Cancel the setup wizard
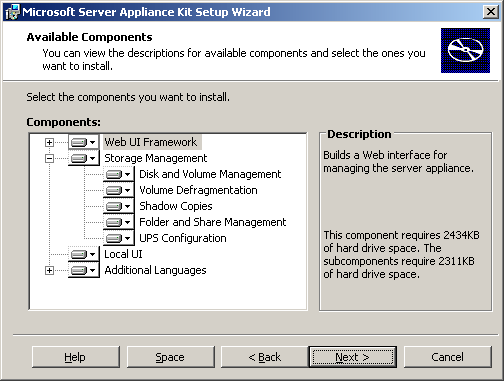 click(448, 357)
